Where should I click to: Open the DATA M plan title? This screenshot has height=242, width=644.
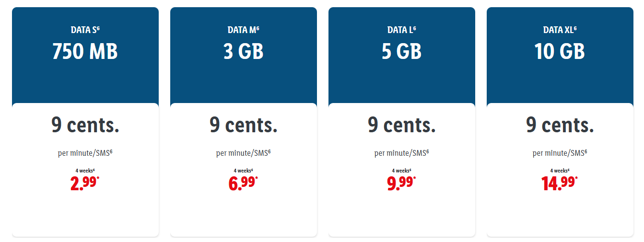[x=243, y=30]
